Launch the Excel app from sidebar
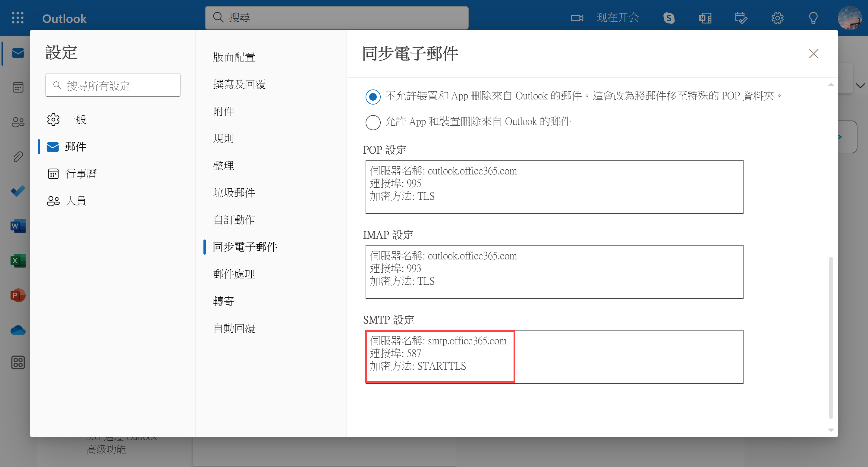 click(18, 260)
